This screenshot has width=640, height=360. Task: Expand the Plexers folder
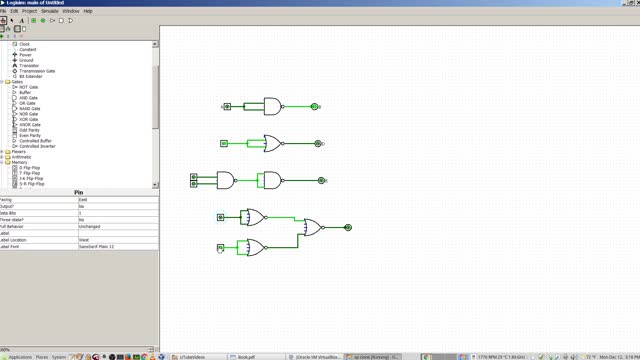click(2, 151)
